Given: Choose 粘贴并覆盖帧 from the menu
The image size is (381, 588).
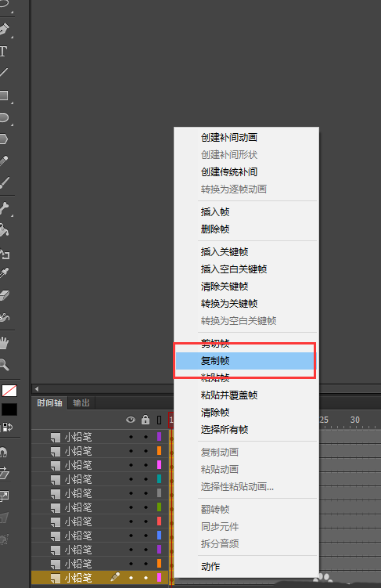Looking at the screenshot, I should point(229,395).
